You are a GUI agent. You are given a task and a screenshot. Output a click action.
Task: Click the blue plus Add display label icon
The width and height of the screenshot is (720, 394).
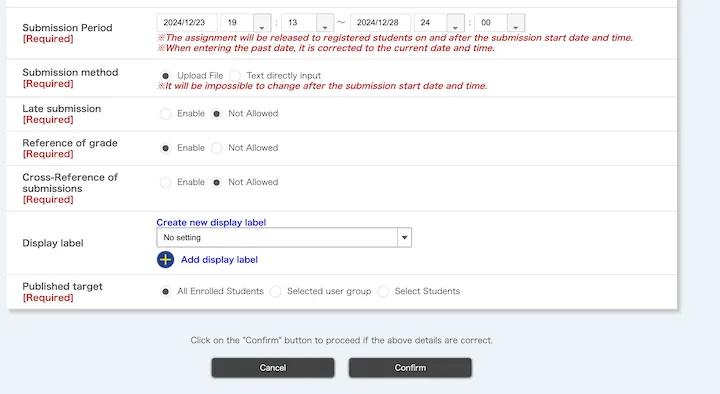coord(165,259)
